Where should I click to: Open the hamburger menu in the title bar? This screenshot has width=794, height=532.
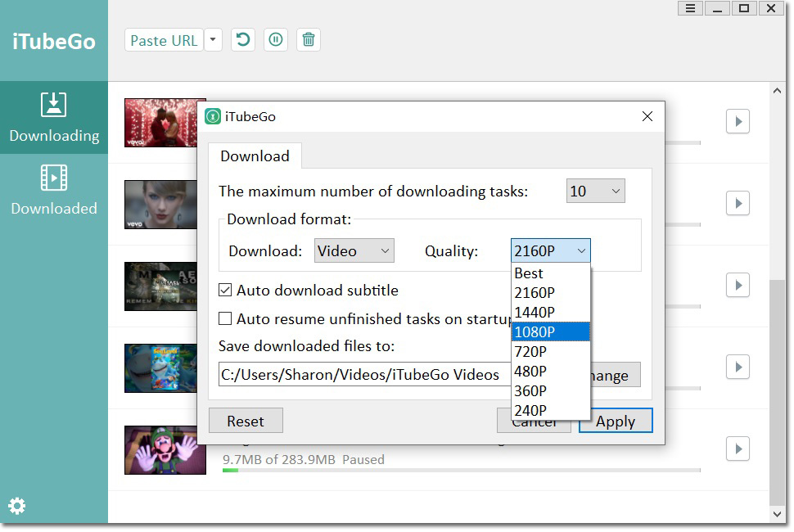(690, 8)
